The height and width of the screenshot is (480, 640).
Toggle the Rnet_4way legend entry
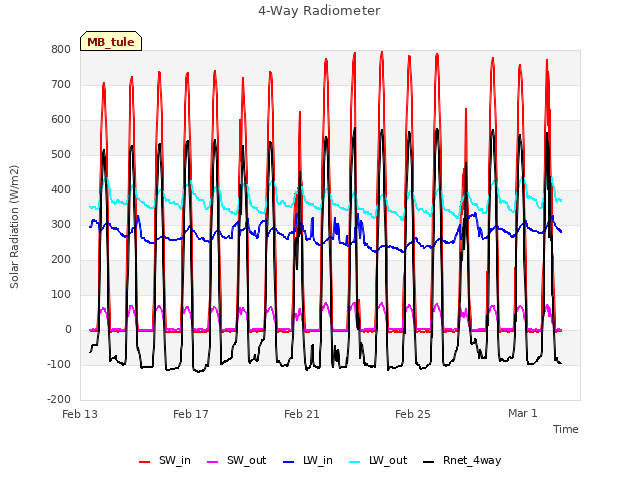[x=462, y=461]
